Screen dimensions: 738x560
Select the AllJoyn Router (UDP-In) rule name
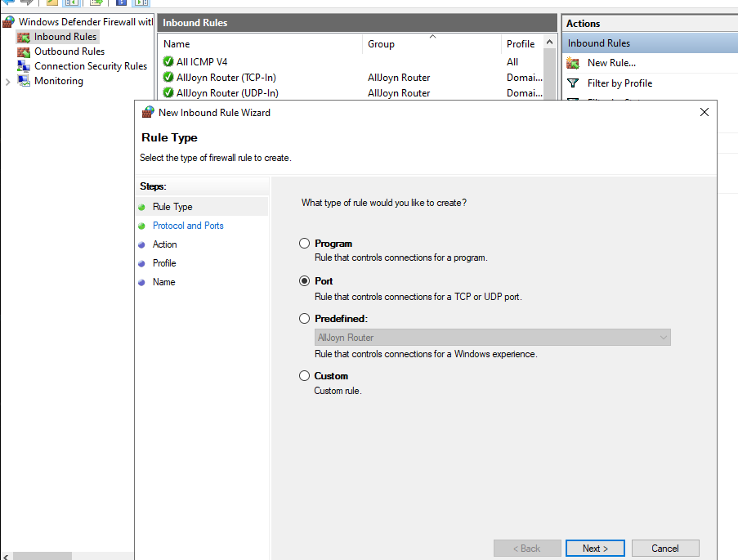point(227,92)
